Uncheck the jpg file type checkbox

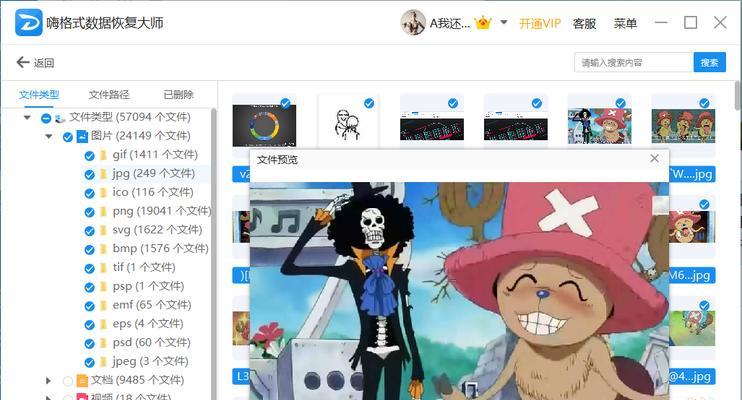[89, 175]
